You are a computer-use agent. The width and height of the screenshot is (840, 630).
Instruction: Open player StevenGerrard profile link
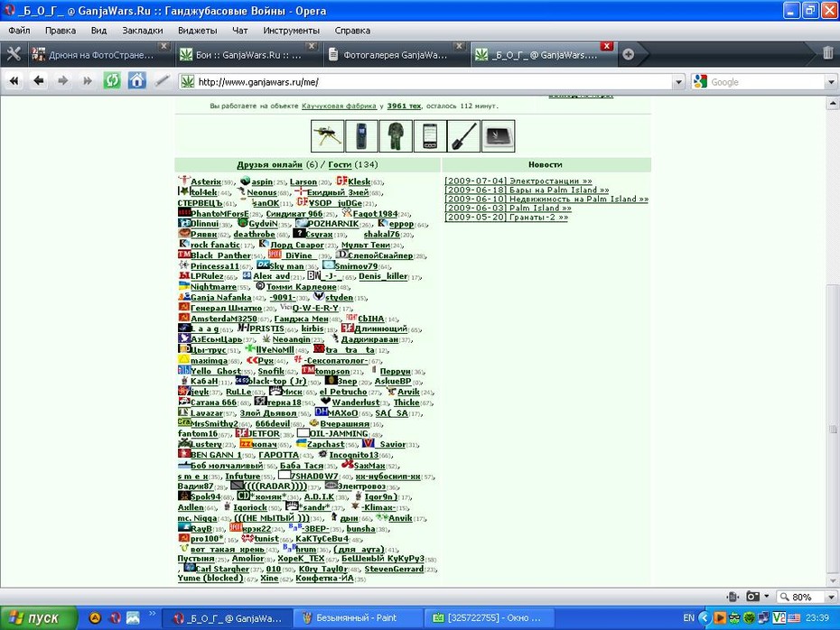tap(394, 569)
